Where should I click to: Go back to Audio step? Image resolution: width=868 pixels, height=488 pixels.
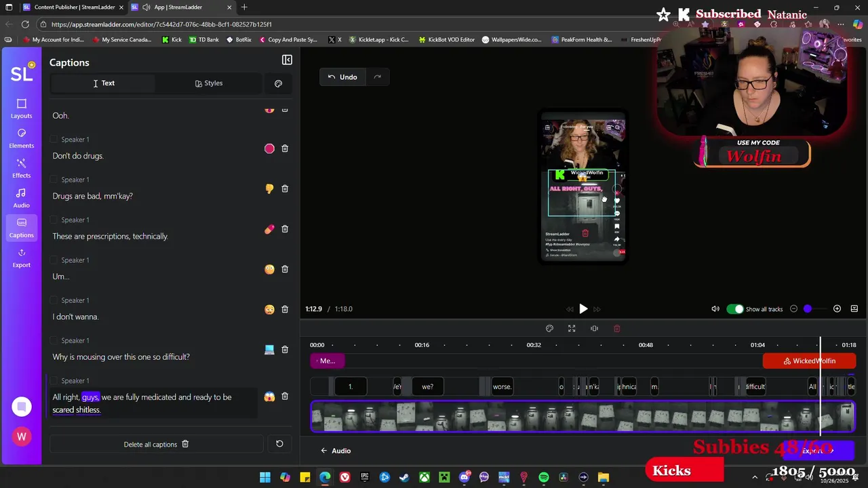(x=336, y=451)
